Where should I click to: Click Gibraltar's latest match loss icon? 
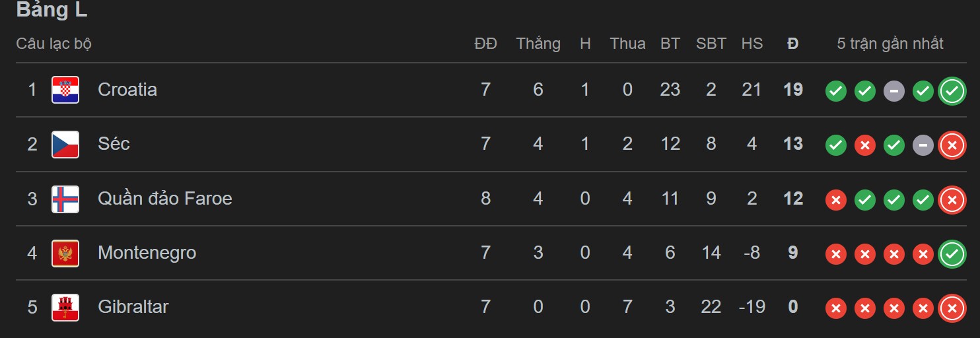point(952,308)
